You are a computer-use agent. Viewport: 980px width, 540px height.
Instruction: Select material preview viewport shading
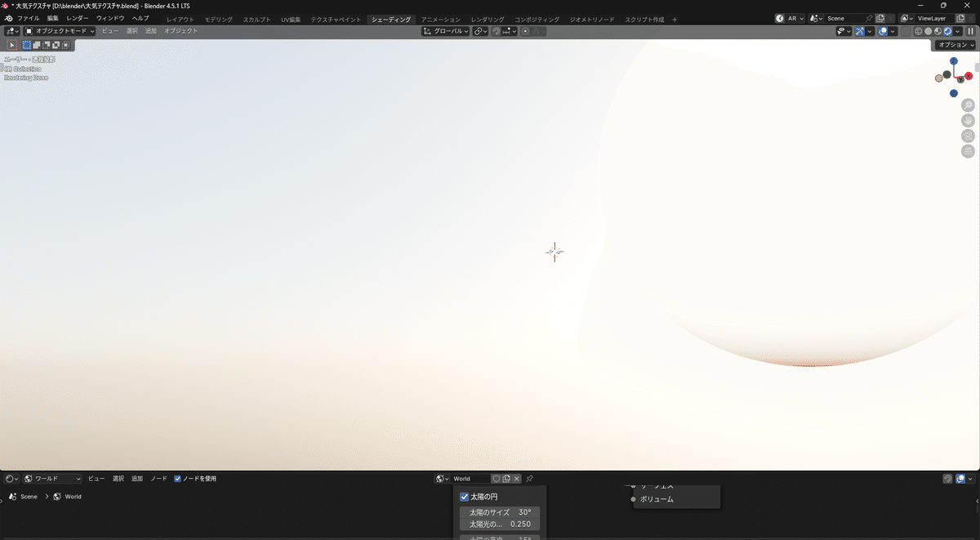point(938,31)
